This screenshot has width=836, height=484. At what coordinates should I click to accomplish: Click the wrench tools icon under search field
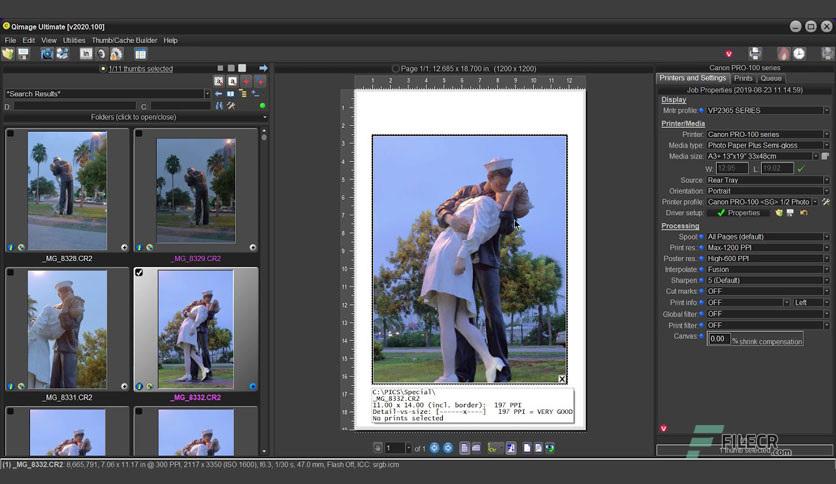coord(231,106)
